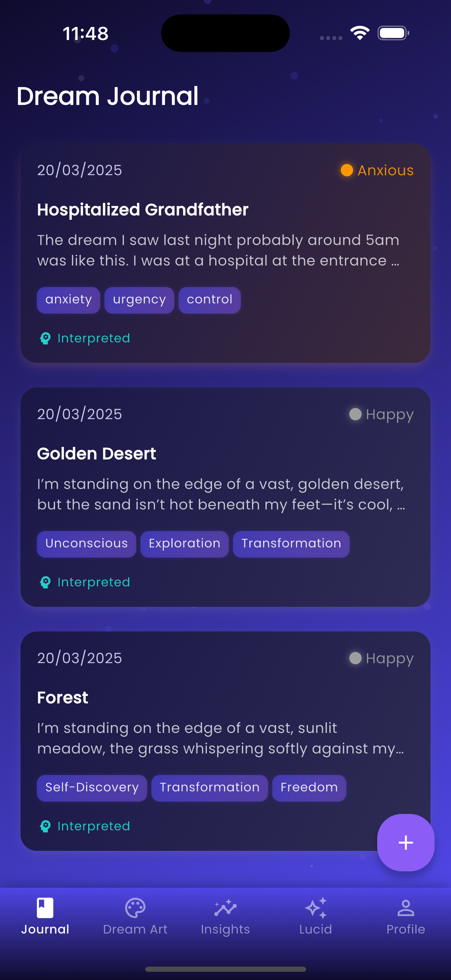451x980 pixels.
Task: Switch to the Lucid sparkles tab
Action: point(315,909)
